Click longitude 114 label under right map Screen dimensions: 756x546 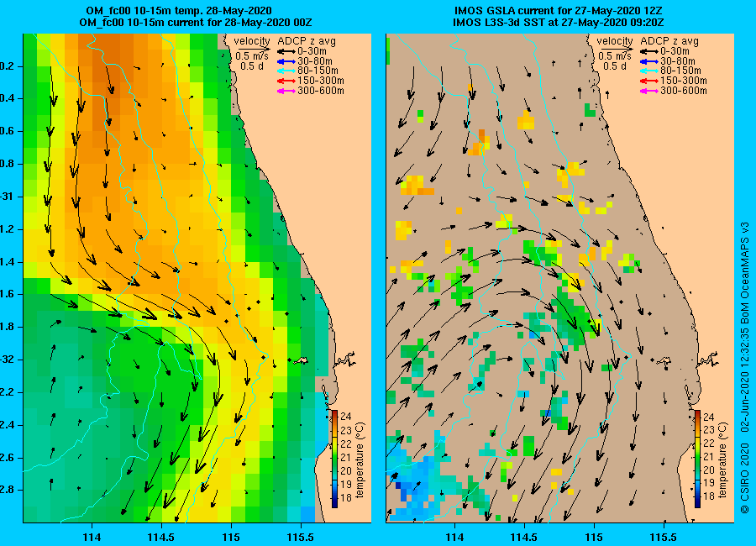tap(454, 538)
